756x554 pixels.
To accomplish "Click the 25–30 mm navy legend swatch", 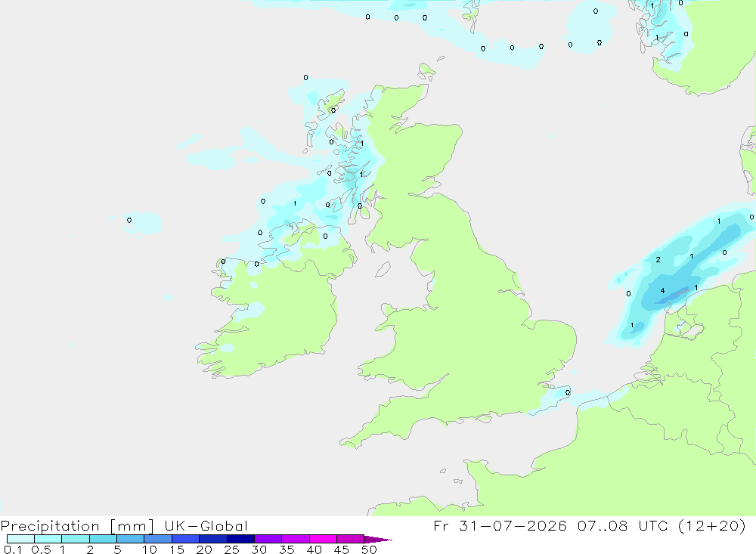I will 240,539.
